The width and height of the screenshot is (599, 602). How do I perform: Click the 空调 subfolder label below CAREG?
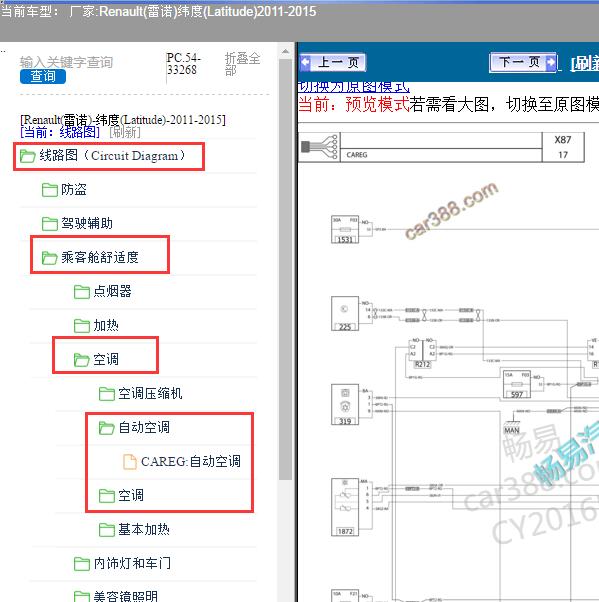click(131, 495)
